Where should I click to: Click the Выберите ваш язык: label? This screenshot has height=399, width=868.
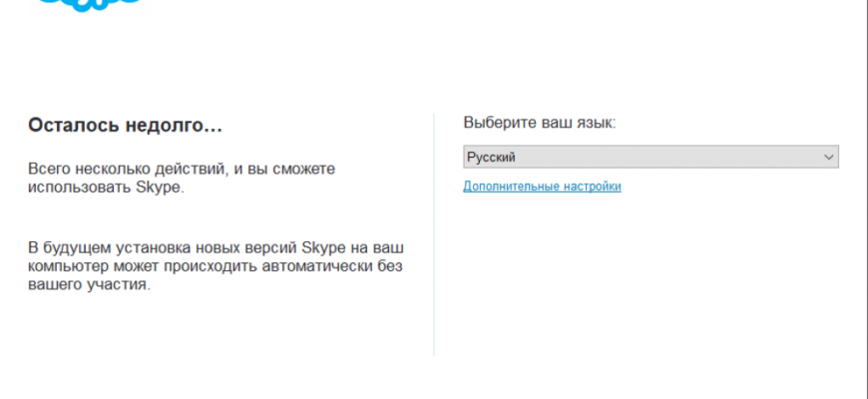click(540, 123)
